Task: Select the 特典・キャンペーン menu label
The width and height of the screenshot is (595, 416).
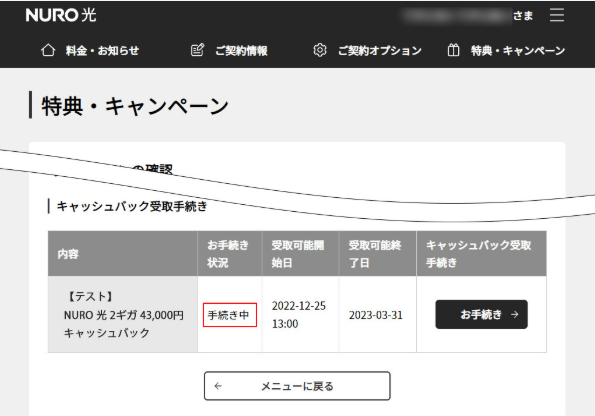Action: [x=518, y=50]
